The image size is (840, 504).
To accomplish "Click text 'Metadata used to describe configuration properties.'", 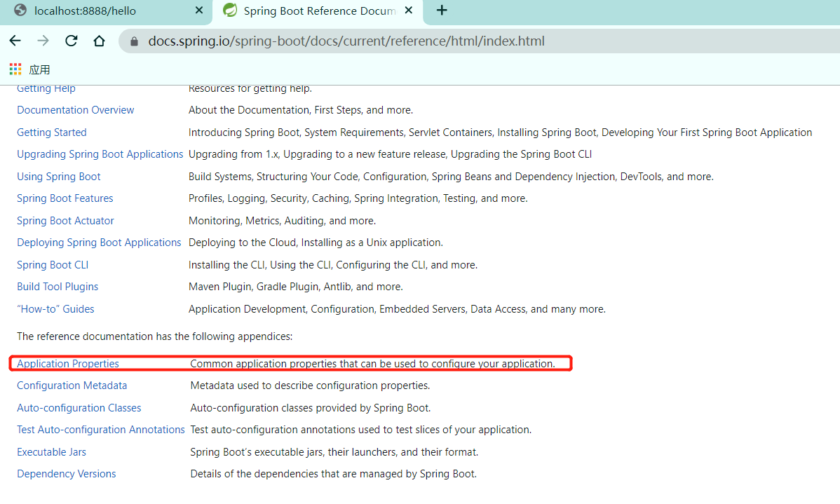I will [310, 386].
